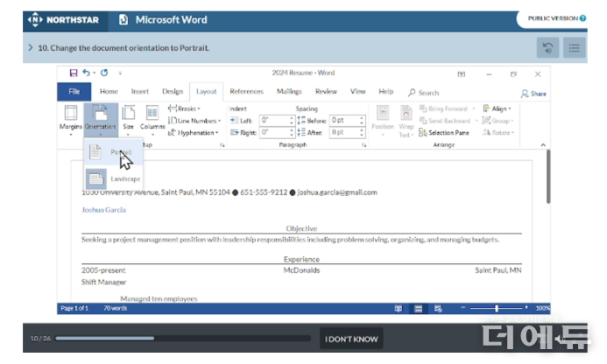Open the Rotate dropdown
The image size is (607, 364).
498,133
